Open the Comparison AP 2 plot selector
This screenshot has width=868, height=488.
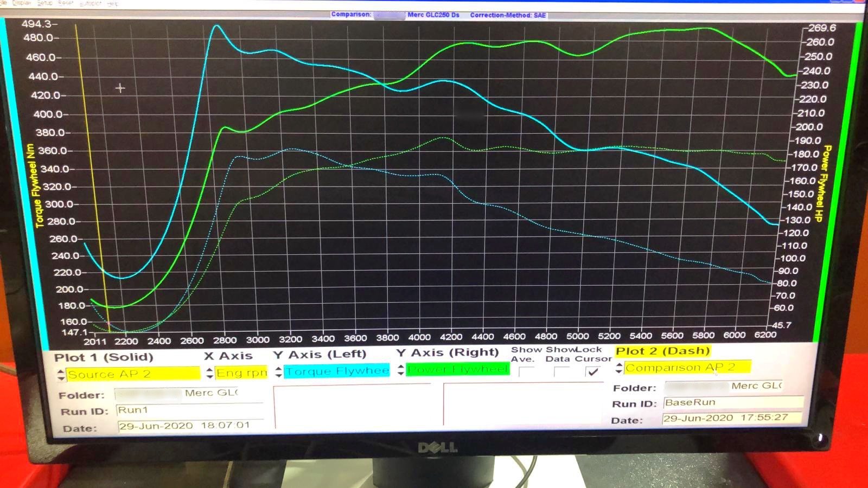pos(688,367)
